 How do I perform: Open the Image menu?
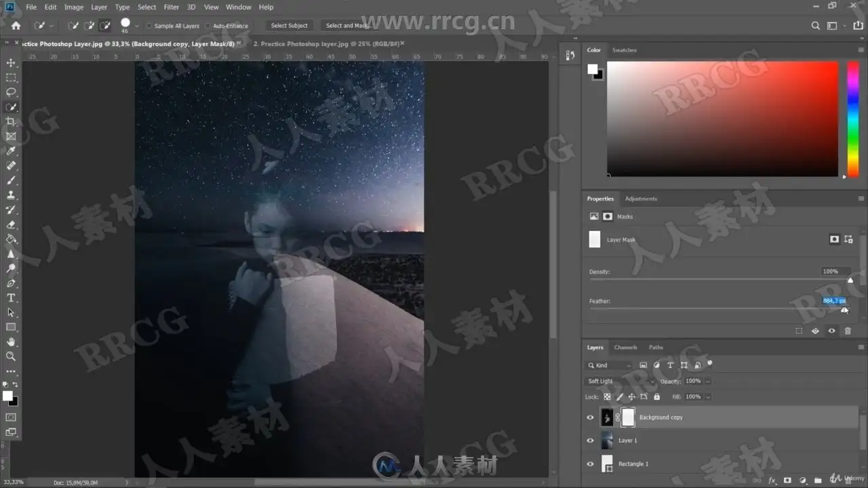click(x=74, y=7)
